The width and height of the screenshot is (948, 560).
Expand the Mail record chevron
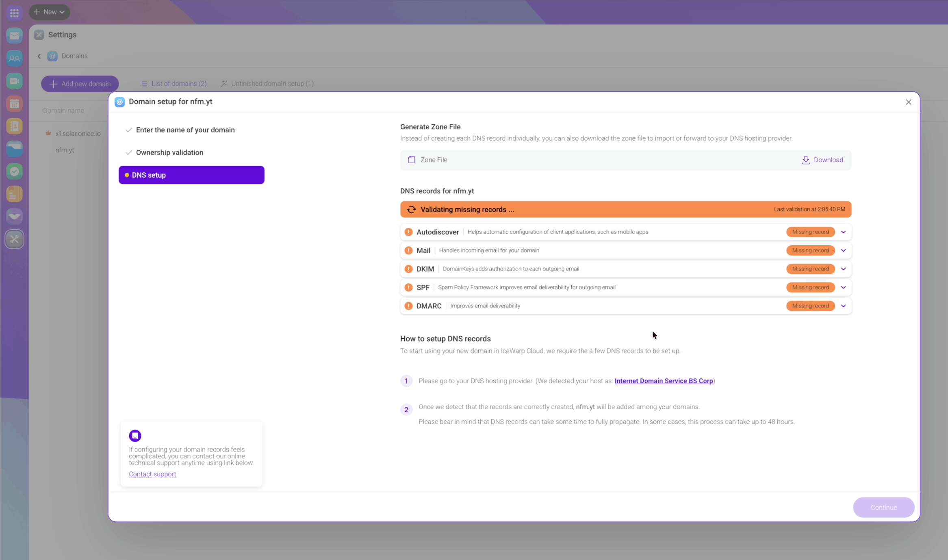click(844, 251)
